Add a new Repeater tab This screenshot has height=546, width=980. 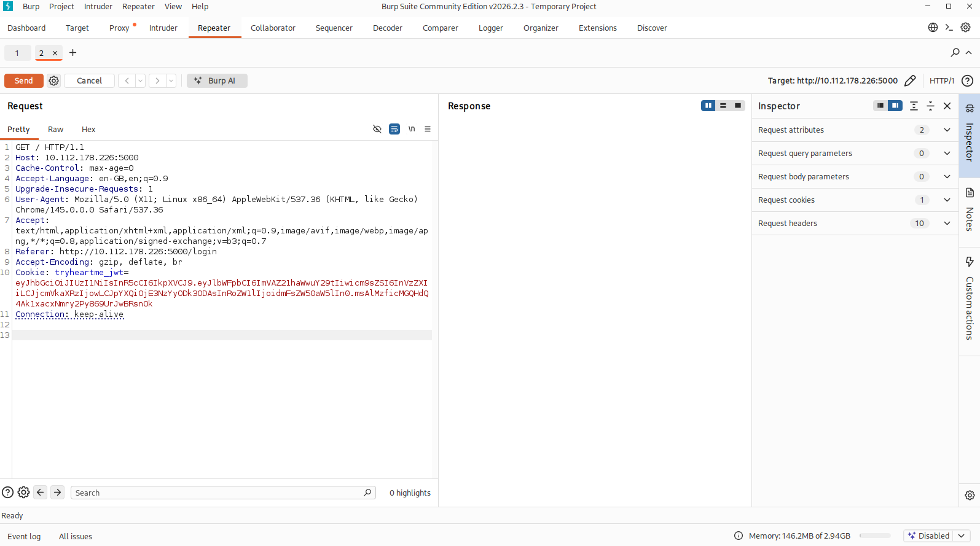point(73,53)
